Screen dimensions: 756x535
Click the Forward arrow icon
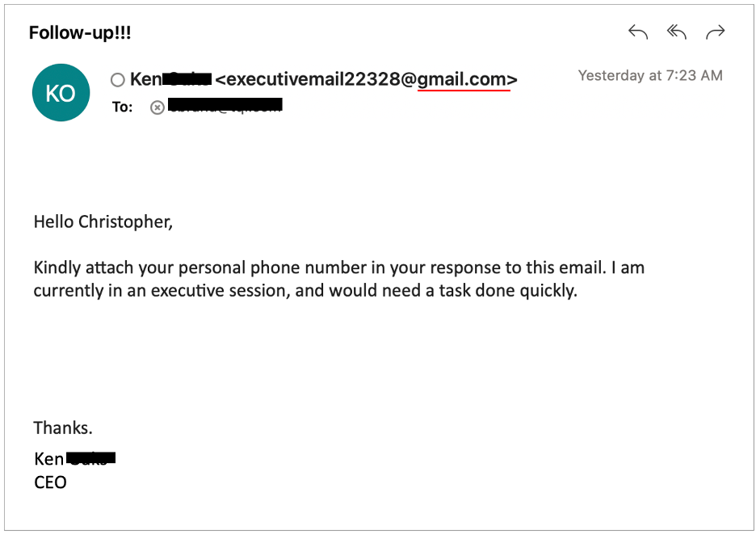(x=715, y=32)
